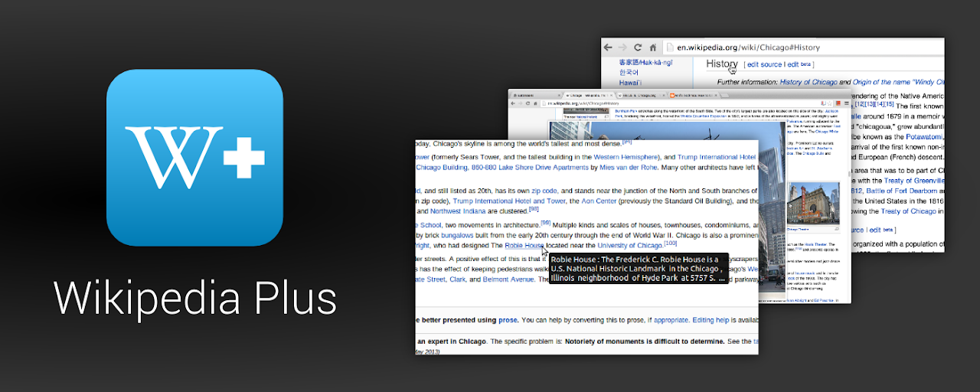Open the 'zip code' link
The height and width of the screenshot is (392, 980).
(544, 191)
